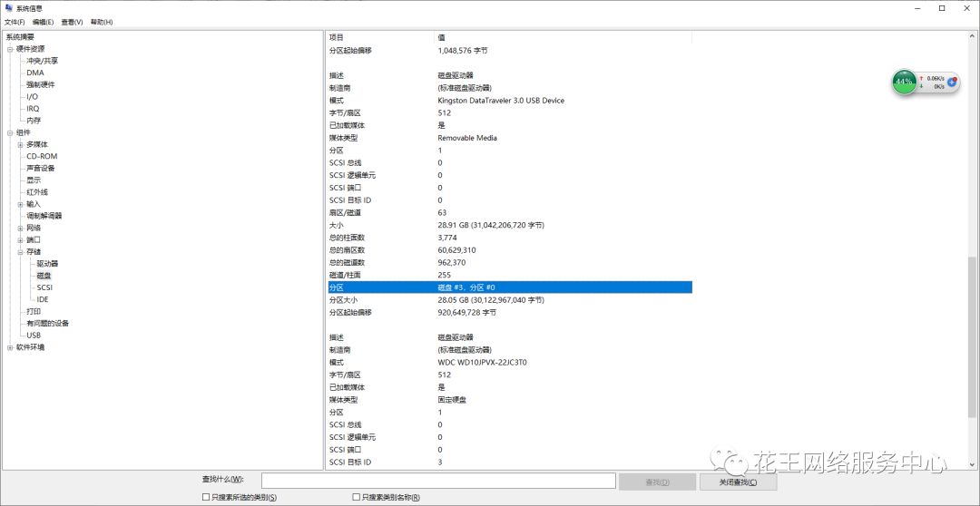
Task: Click the 总的磁道数 962,370 row
Action: tap(509, 262)
